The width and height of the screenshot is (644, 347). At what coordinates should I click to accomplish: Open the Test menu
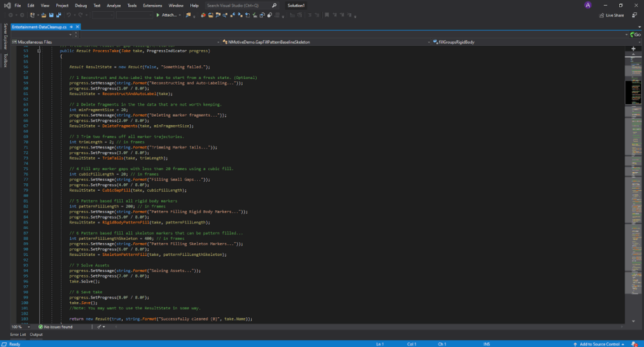(x=97, y=6)
